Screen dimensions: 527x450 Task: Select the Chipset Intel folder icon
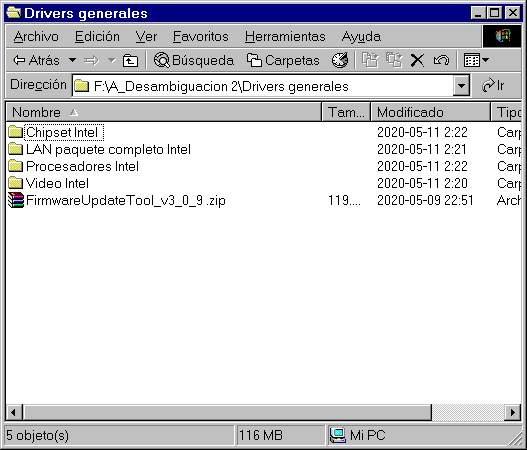(15, 132)
